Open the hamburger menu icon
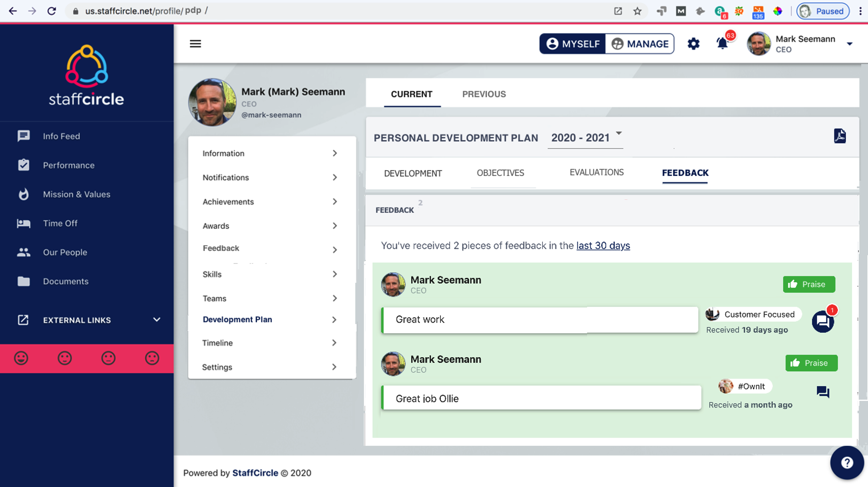868x487 pixels. click(195, 44)
